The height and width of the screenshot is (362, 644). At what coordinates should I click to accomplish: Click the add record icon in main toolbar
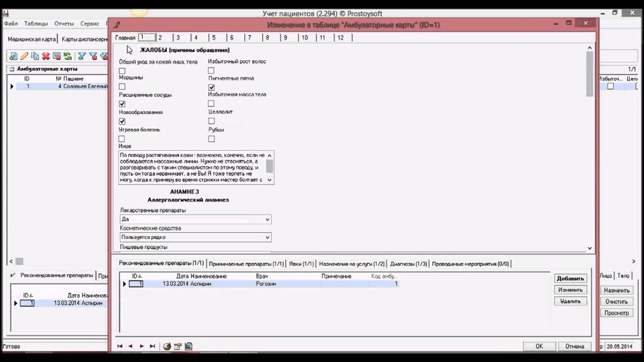(x=13, y=56)
